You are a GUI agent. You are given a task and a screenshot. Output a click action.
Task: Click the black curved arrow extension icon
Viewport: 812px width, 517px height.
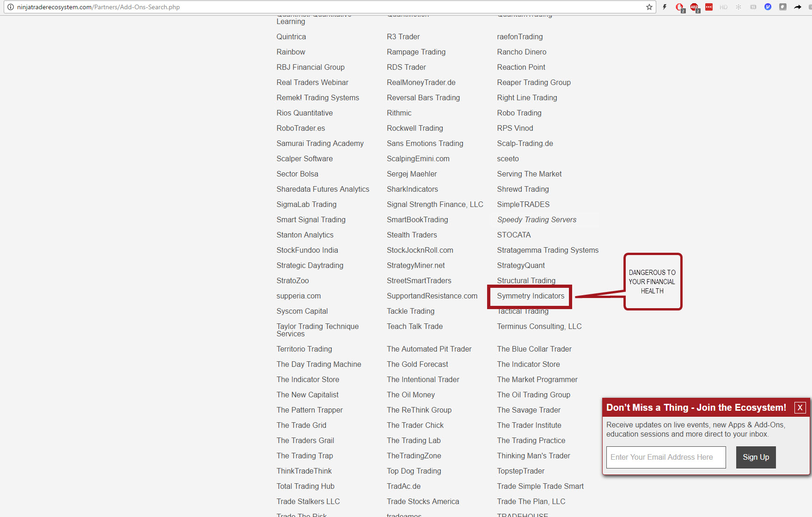[x=798, y=7]
